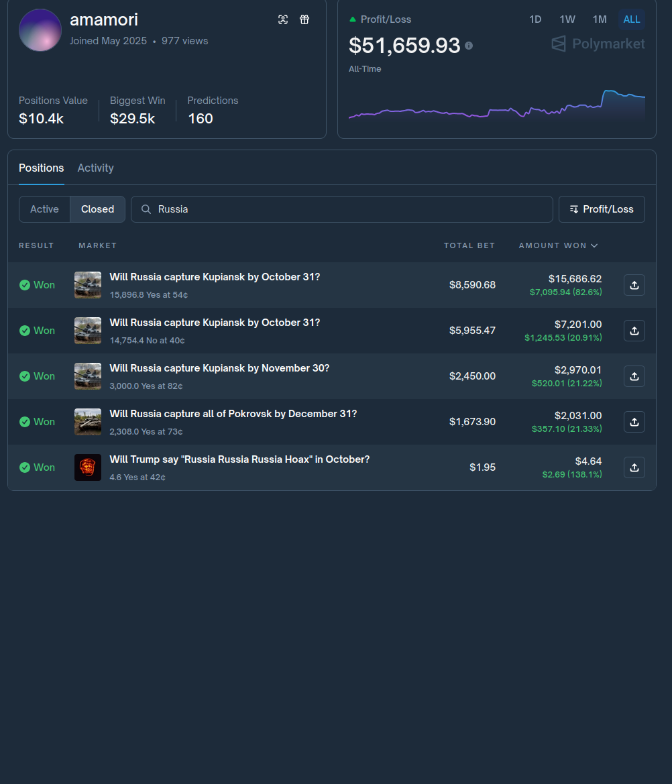Click the $51,659.93 profit total
The height and width of the screenshot is (784, 672).
coord(404,46)
